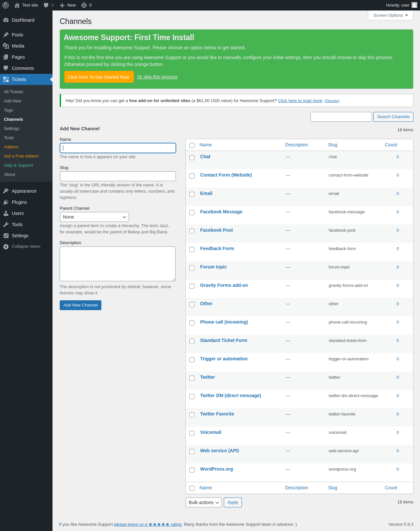Image resolution: width=420 pixels, height=531 pixels.
Task: Dismiss the free add-on notice
Action: [332, 101]
